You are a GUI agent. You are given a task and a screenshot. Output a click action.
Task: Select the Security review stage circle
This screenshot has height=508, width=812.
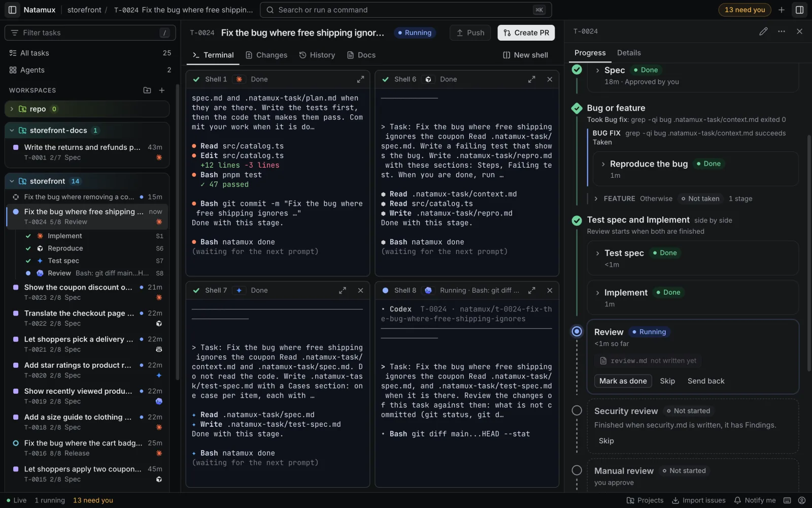(x=577, y=410)
